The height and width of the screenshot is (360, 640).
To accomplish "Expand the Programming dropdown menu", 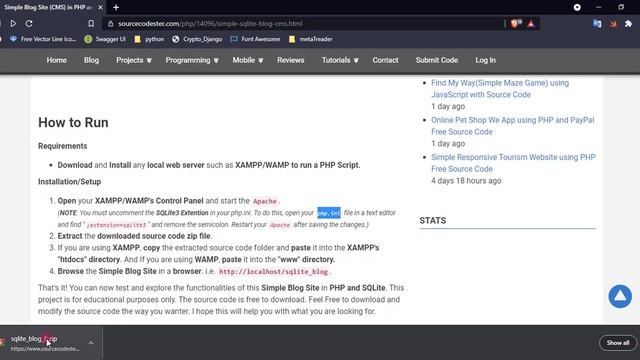I will [x=192, y=60].
